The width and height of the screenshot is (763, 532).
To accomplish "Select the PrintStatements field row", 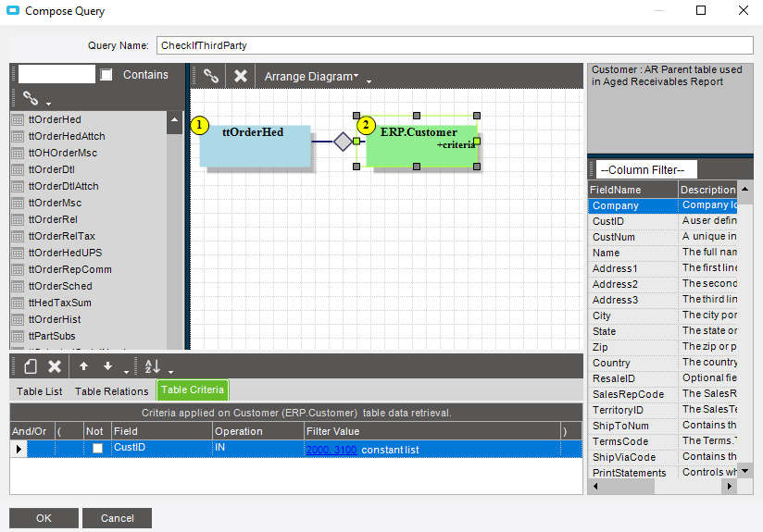I will (662, 473).
